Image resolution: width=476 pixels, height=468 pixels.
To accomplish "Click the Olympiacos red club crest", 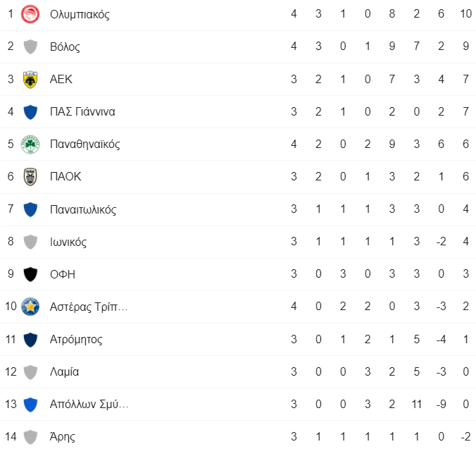I will (30, 14).
